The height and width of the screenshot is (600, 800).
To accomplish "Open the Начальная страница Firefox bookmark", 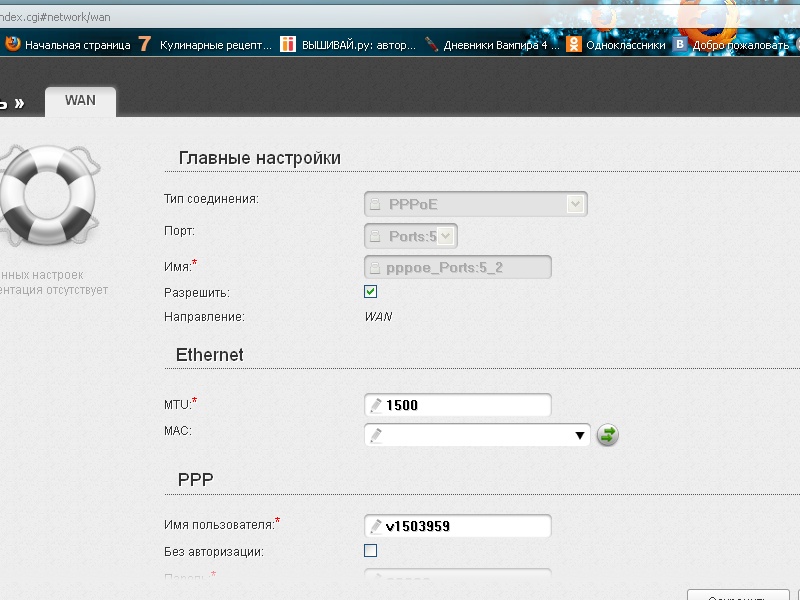I will point(67,44).
